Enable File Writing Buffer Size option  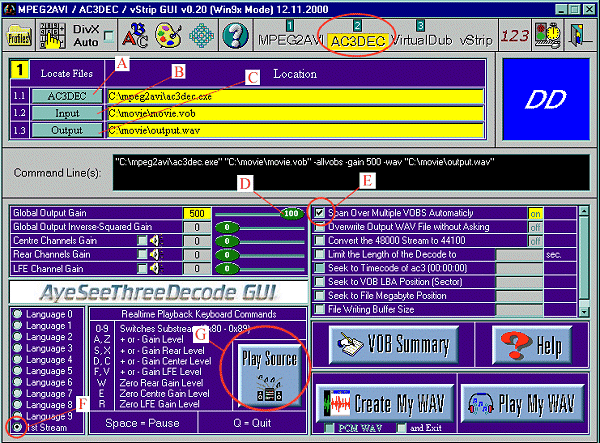tap(320, 309)
